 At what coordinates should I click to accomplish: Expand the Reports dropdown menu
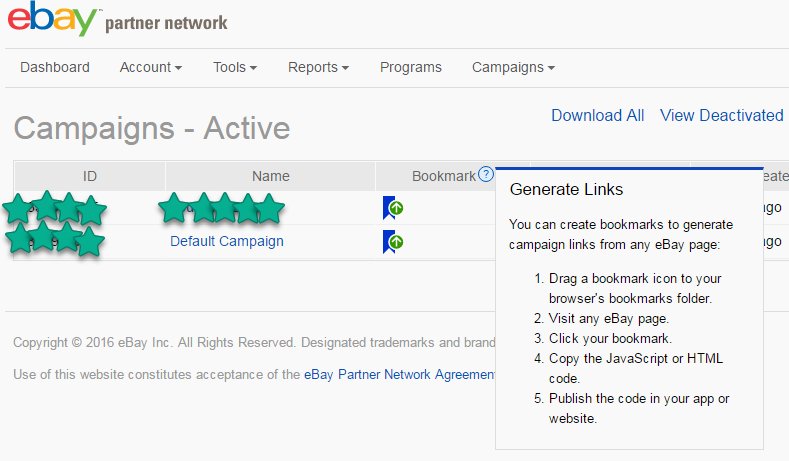coord(318,67)
